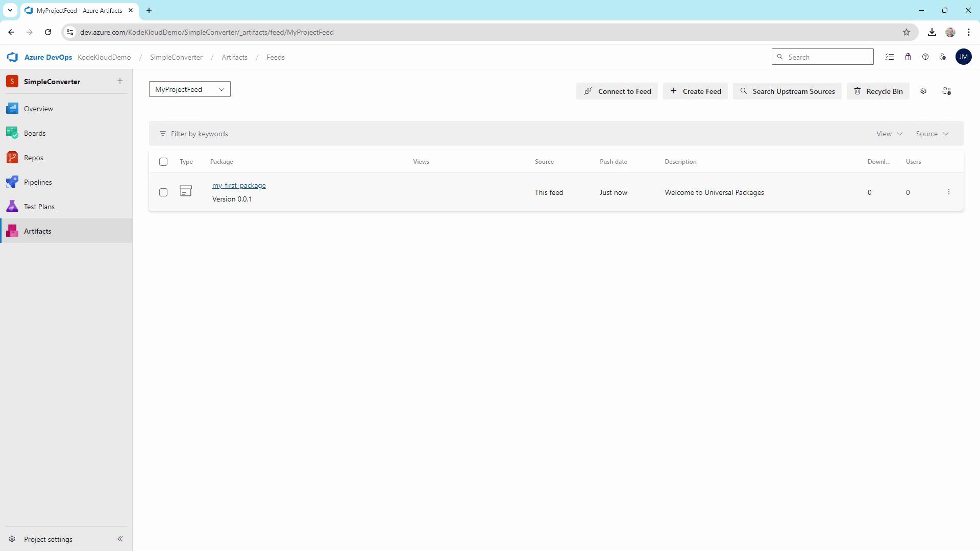Go to Pipelines in sidebar

click(x=38, y=182)
